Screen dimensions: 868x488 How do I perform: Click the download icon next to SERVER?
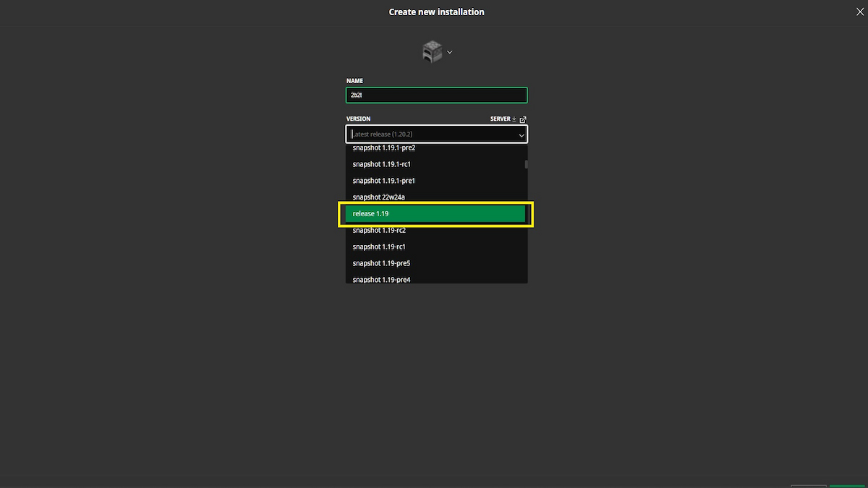point(515,119)
